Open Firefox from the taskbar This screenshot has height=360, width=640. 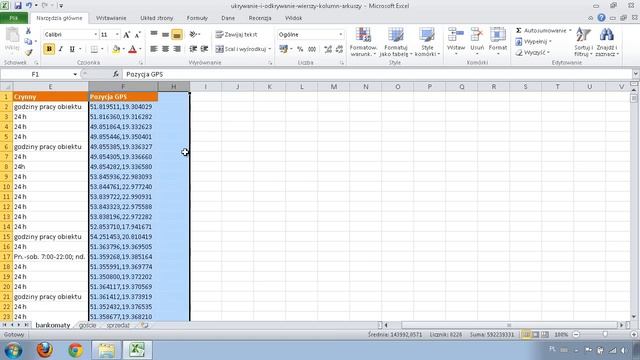(x=44, y=350)
